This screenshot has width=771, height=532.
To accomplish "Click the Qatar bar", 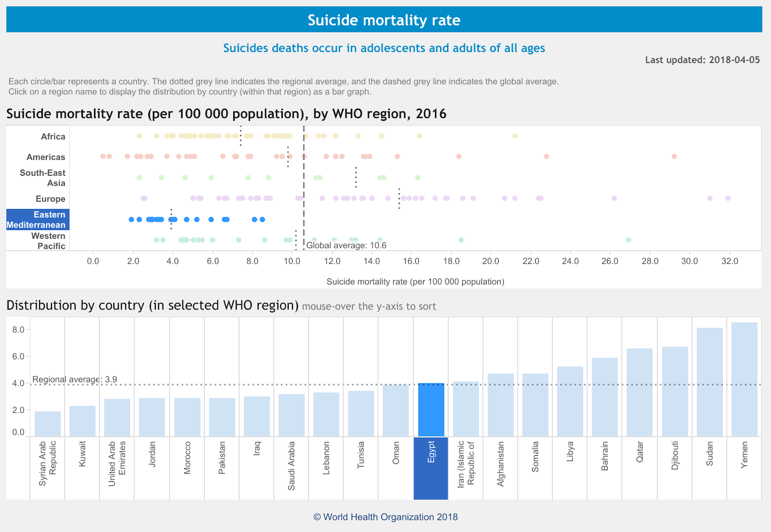I will 640,390.
